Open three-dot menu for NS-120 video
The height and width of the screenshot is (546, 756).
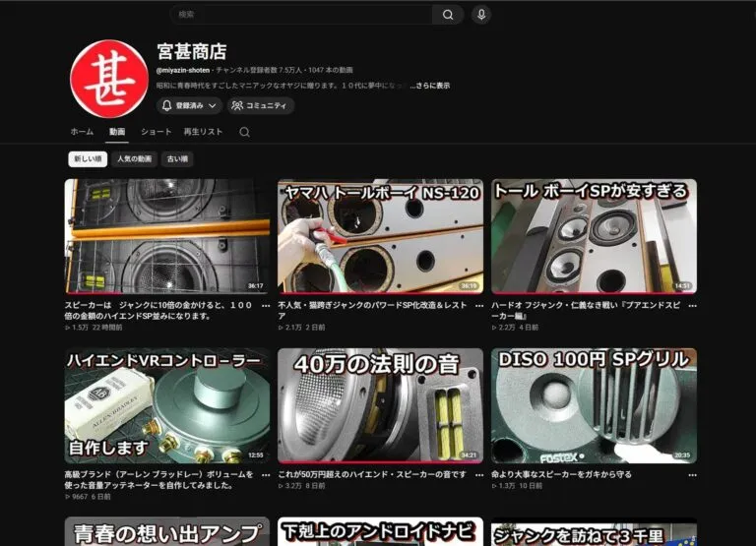(479, 306)
